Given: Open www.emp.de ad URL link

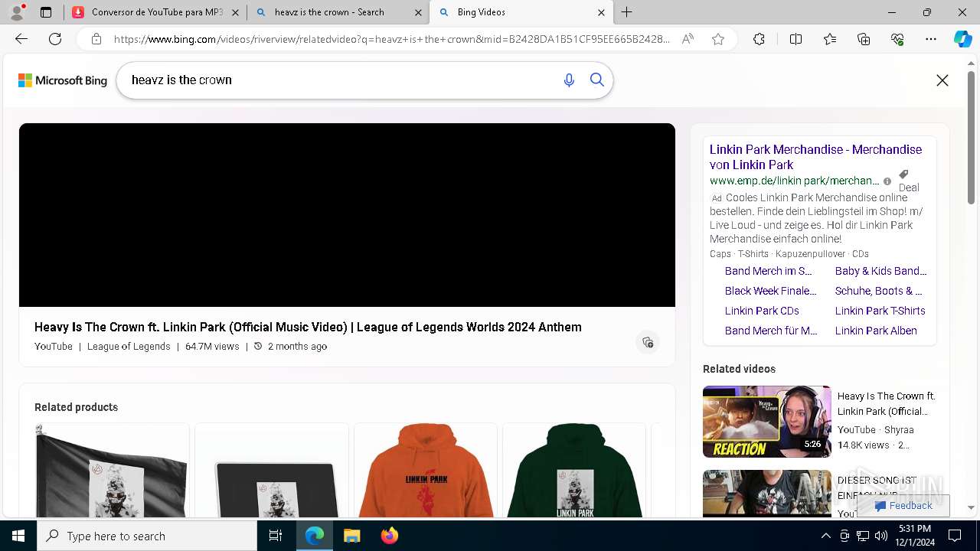Looking at the screenshot, I should point(794,181).
